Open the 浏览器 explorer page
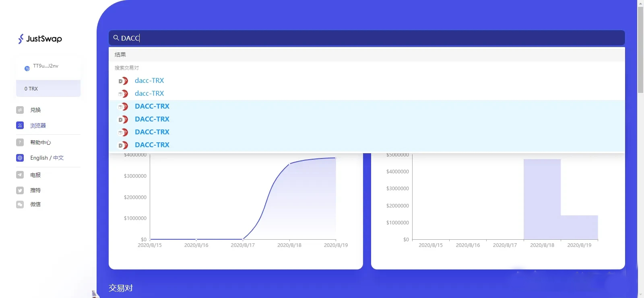 pyautogui.click(x=38, y=125)
